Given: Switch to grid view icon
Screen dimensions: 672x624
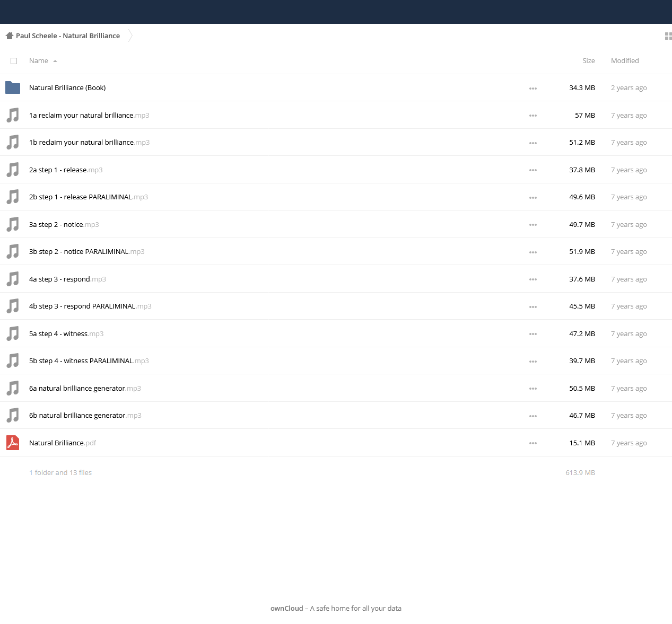Looking at the screenshot, I should [x=668, y=36].
